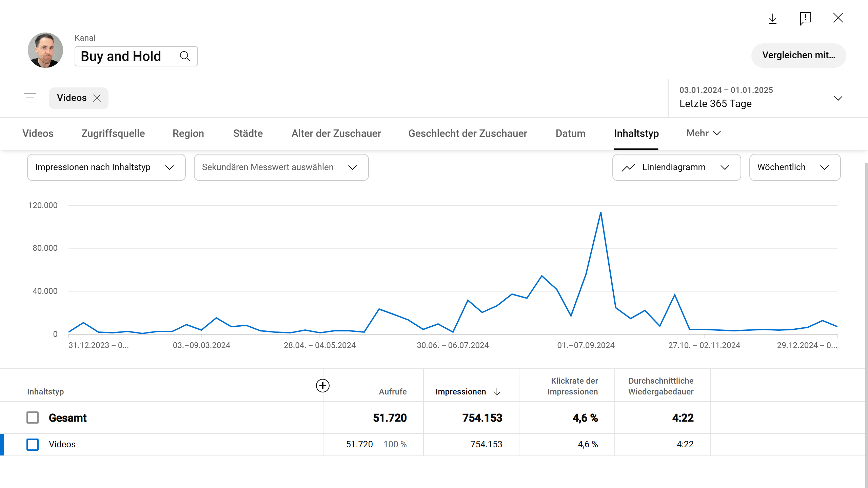Toggle the Videos row checkbox
The image size is (868, 488).
[x=33, y=444]
